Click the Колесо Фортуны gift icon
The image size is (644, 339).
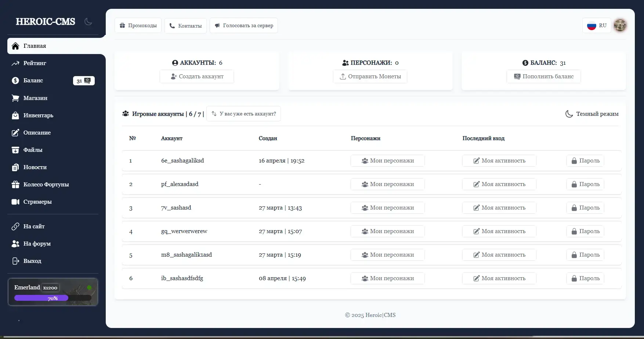coord(15,185)
